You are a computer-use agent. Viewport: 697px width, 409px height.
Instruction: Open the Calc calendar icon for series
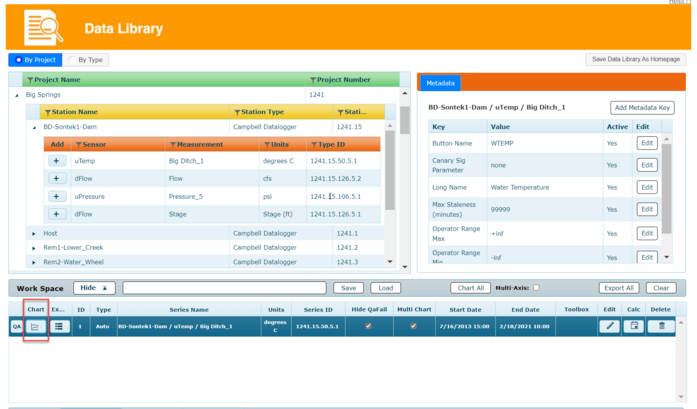coord(634,326)
